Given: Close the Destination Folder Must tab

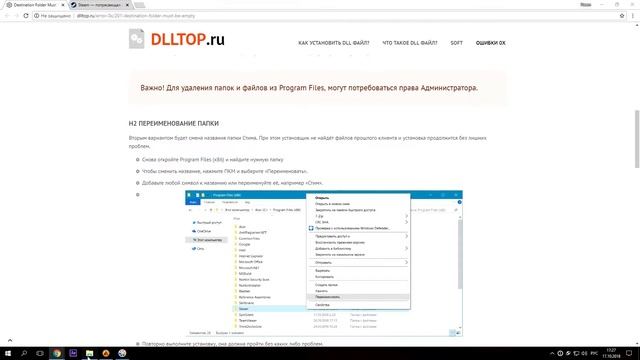Looking at the screenshot, I should (63, 5).
